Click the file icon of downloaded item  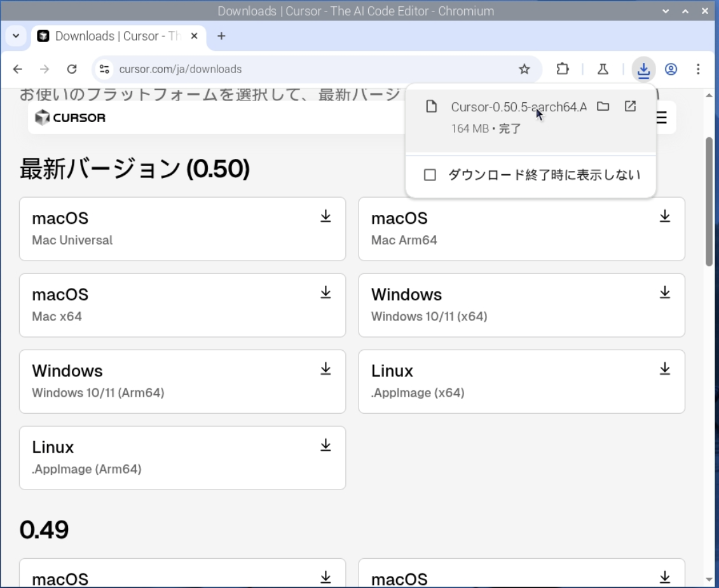(431, 107)
